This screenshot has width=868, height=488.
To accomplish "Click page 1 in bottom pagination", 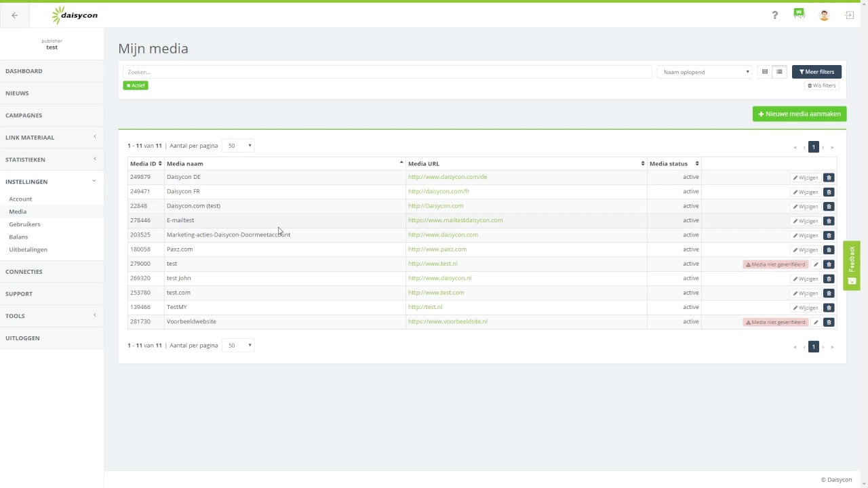I will 814,346.
